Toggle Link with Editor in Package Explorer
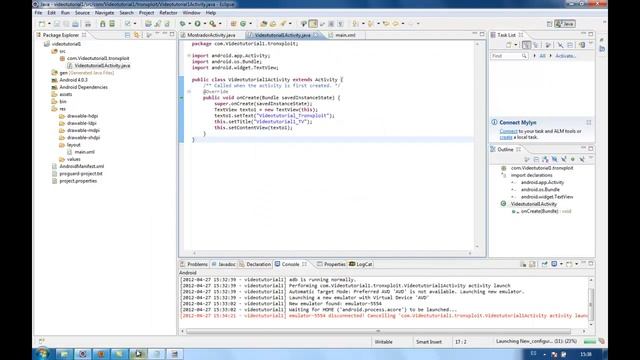The image size is (640, 360). pyautogui.click(x=137, y=35)
